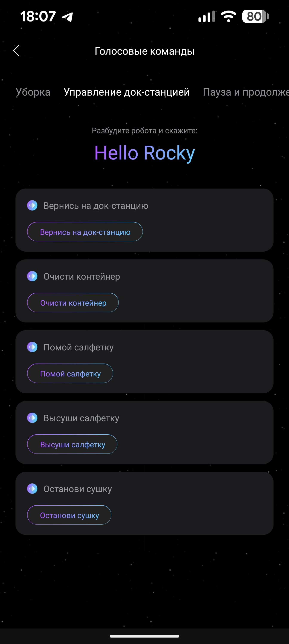289x644 pixels.
Task: Tap the home indicator bar
Action: tap(144, 636)
